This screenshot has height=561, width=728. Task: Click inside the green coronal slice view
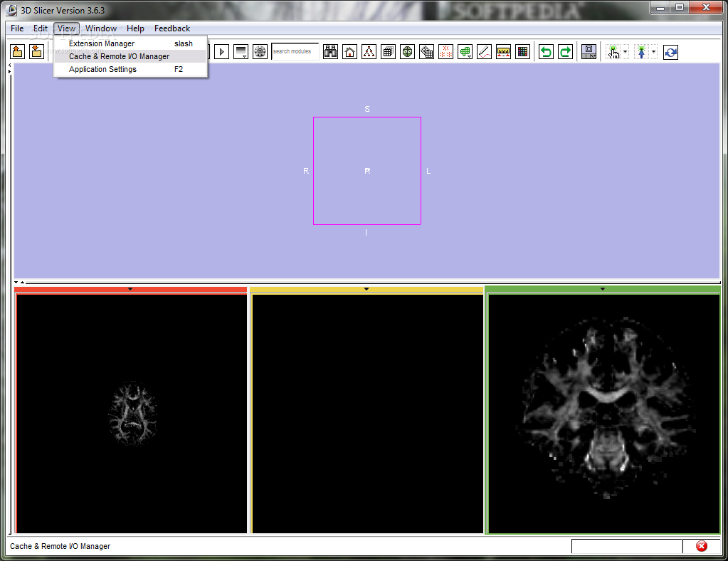[x=603, y=414]
